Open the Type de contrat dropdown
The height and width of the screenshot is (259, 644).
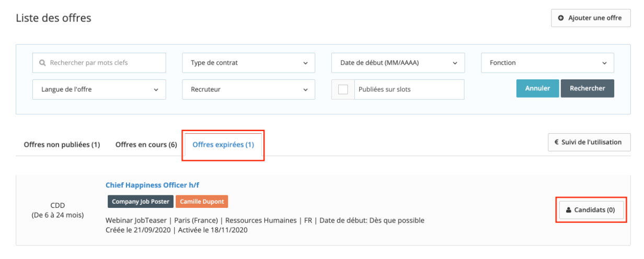point(249,63)
